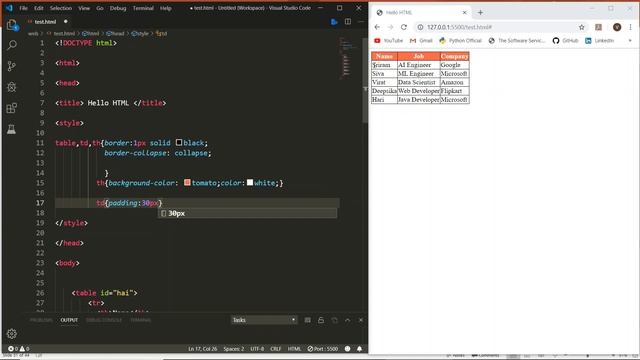The image size is (640, 360).
Task: Go back in Chrome
Action: pos(377,27)
